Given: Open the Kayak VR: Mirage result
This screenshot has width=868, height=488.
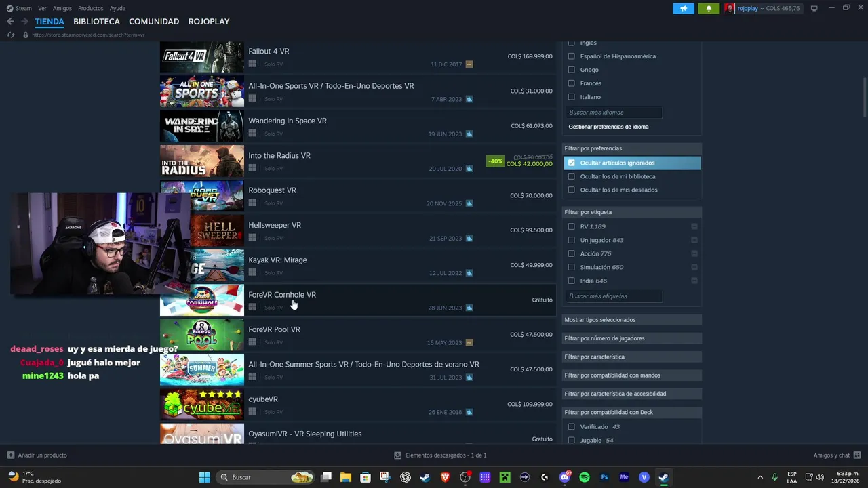Looking at the screenshot, I should click(x=357, y=266).
